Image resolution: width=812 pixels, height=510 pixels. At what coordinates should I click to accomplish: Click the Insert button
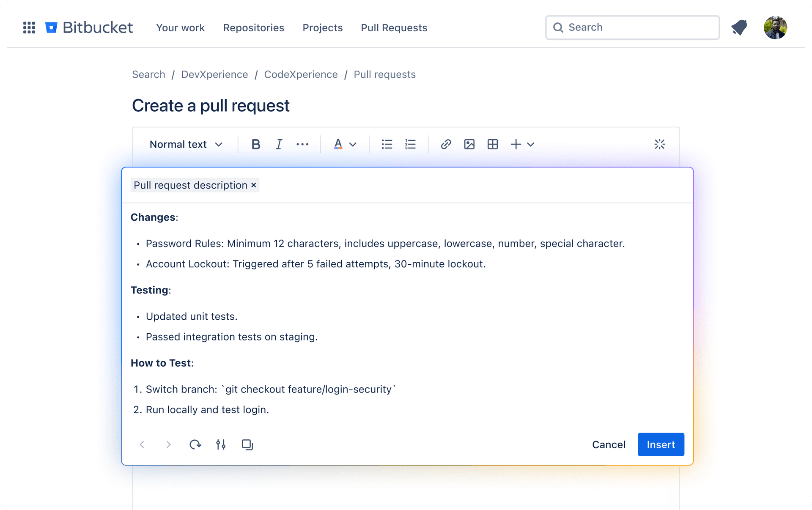coord(661,444)
